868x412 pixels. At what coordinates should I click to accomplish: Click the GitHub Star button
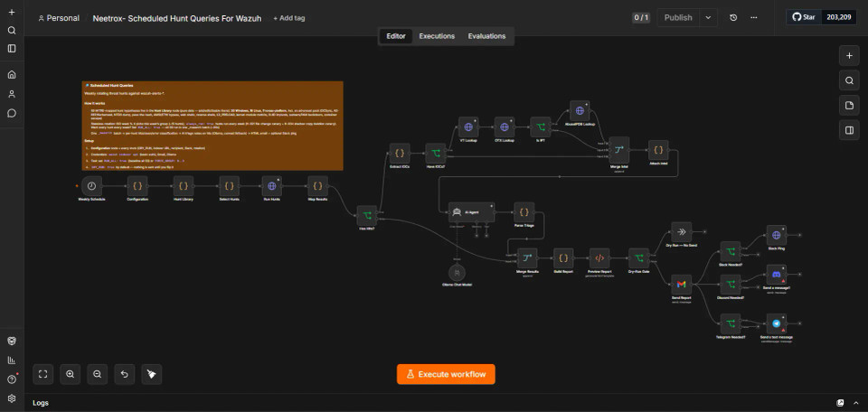coord(804,17)
